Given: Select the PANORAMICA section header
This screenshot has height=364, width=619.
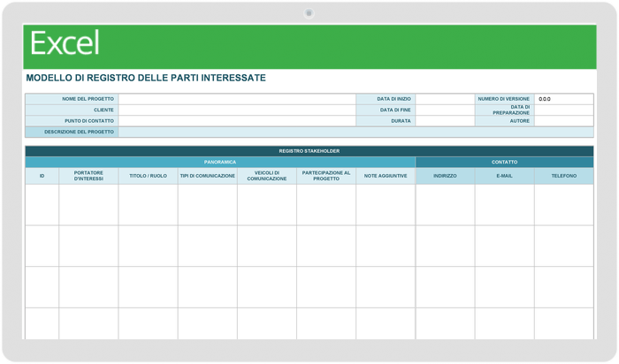Looking at the screenshot, I should point(220,162).
